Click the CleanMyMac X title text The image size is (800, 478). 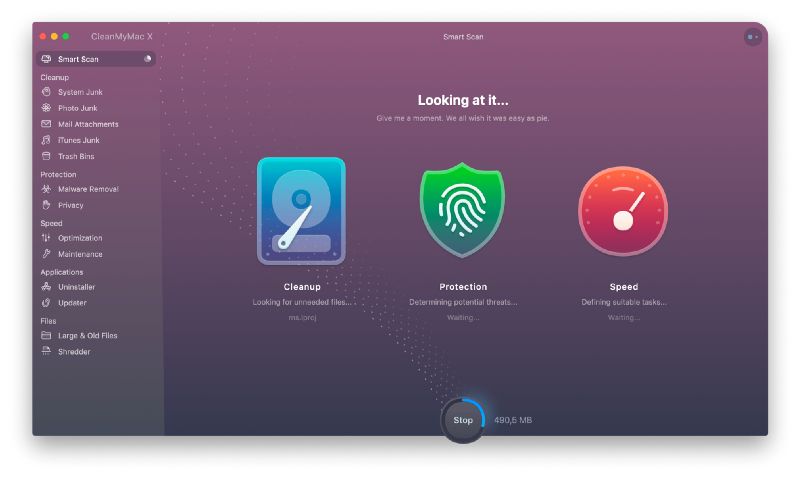coord(121,36)
